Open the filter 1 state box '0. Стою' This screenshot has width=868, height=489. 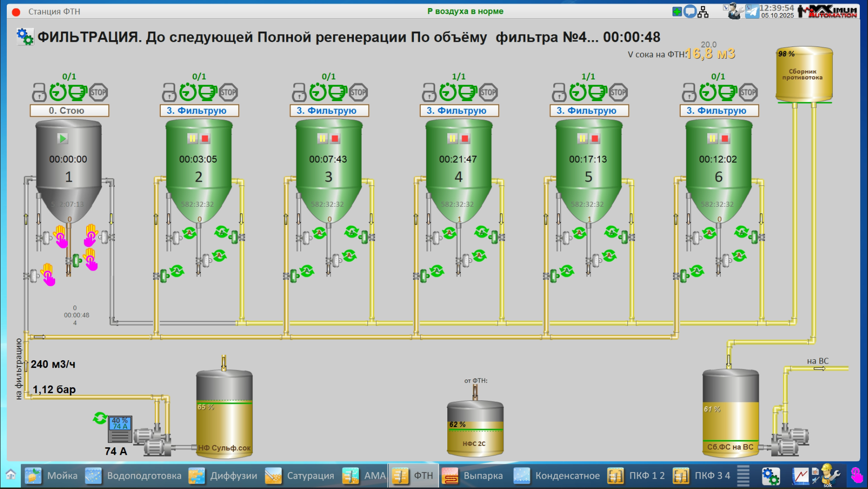coord(69,111)
